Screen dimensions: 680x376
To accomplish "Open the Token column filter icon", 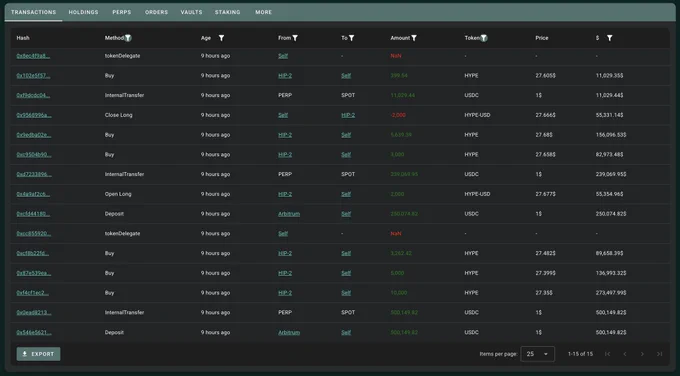I will coord(484,38).
